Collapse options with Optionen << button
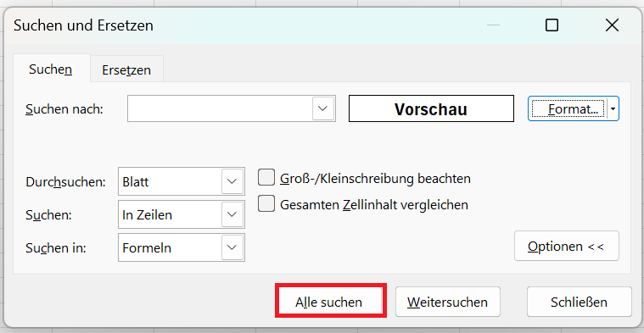The image size is (644, 333). 567,246
